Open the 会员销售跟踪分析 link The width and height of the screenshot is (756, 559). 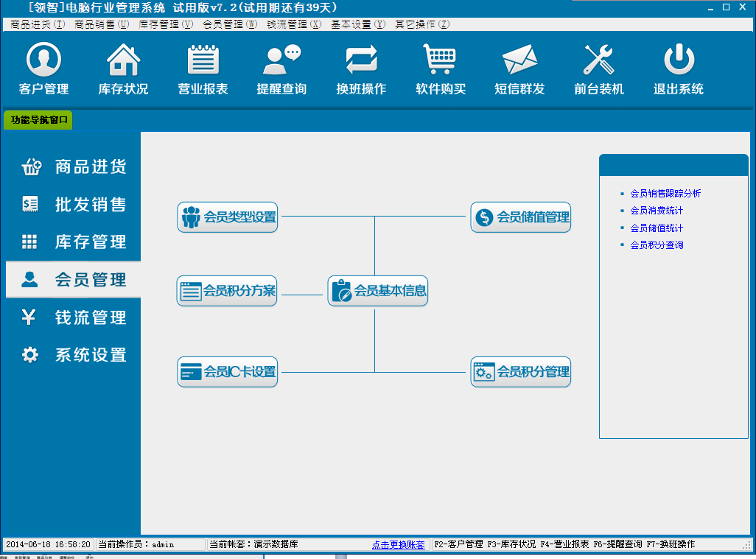pyautogui.click(x=665, y=194)
